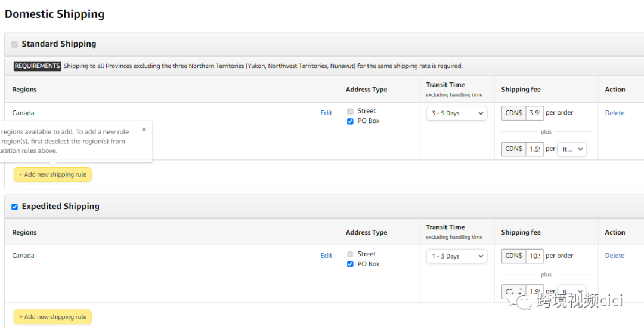The height and width of the screenshot is (329, 644).
Task: Open Standard Shipping per-item unit dropdown
Action: (571, 149)
